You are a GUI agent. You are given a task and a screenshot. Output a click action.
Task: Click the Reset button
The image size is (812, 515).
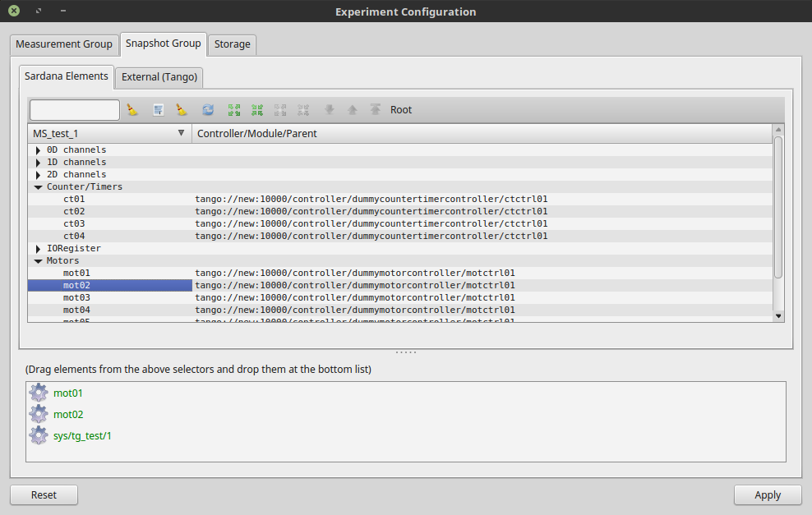(x=44, y=494)
